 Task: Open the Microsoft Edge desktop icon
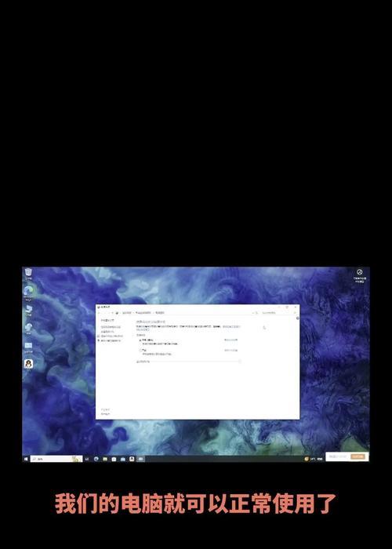28,291
